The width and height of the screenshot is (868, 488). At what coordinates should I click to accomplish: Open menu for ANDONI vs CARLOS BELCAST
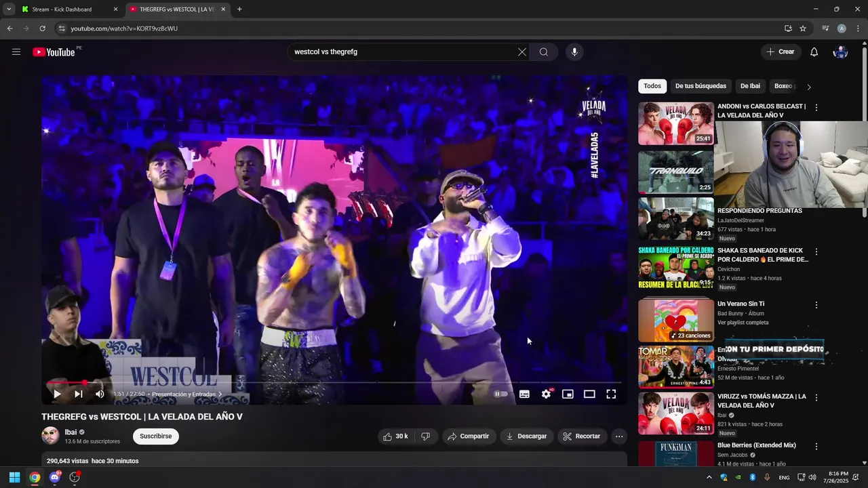tap(816, 108)
